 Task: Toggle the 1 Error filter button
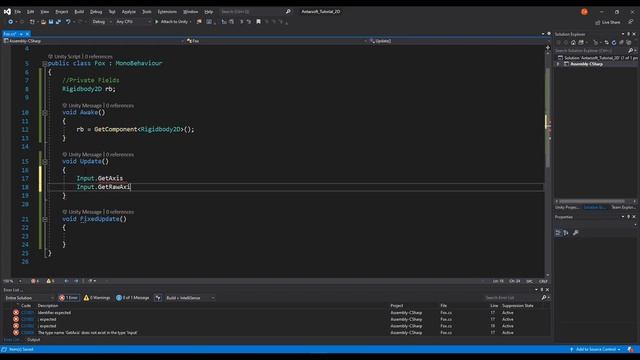[x=69, y=298]
